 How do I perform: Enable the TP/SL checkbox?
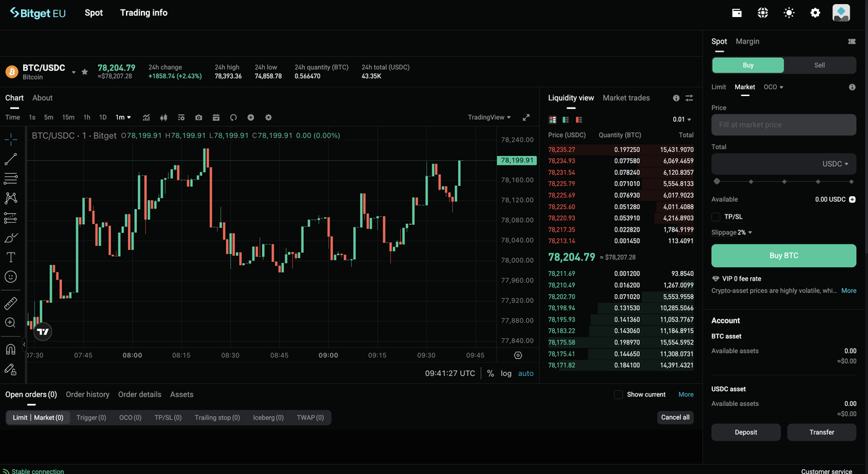coord(716,217)
